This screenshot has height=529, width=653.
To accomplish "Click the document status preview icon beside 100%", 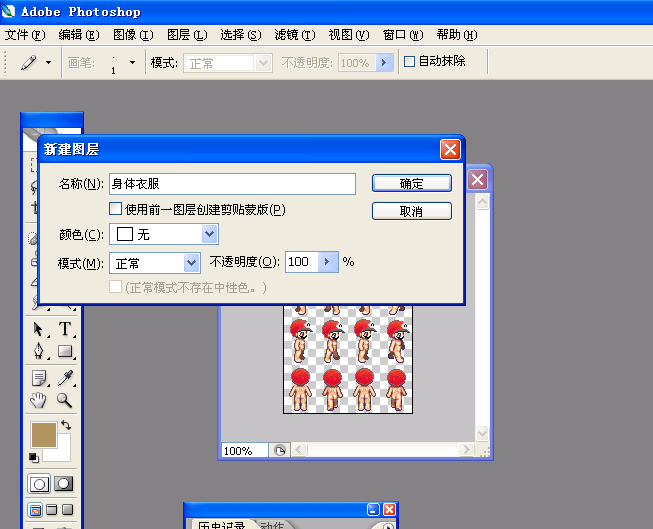I will pos(279,450).
